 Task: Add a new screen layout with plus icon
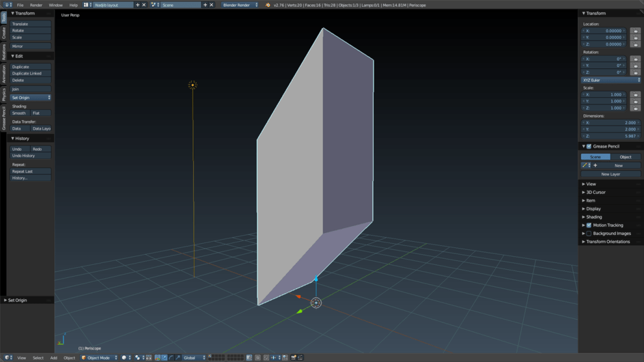(x=137, y=5)
